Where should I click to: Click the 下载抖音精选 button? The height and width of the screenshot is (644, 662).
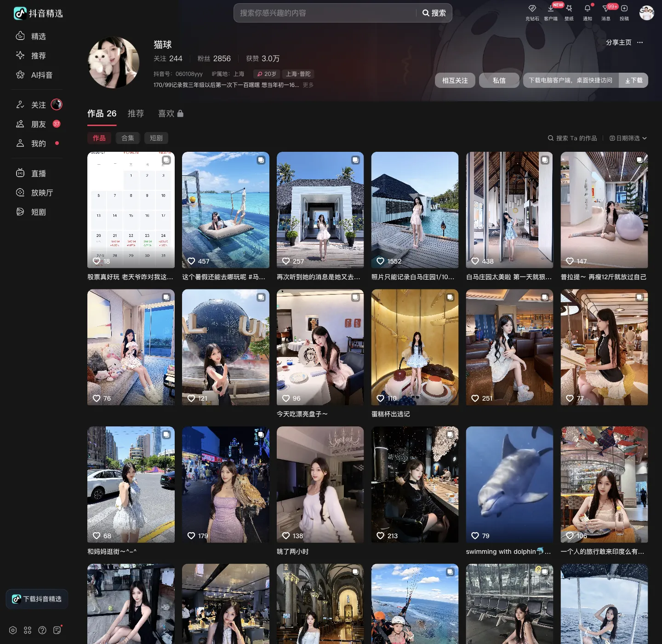(37, 599)
